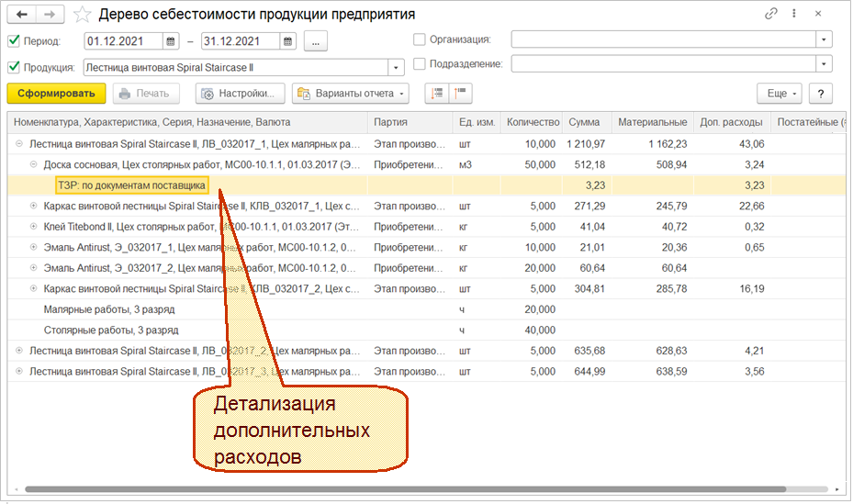853x504 pixels.
Task: Expand the Клей Titebond II row
Action: [x=34, y=226]
